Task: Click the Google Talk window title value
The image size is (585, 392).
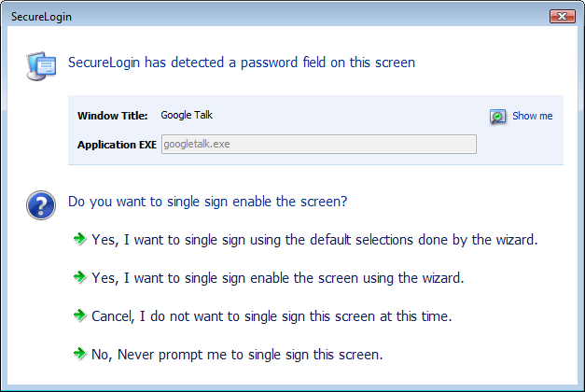Action: pos(187,116)
